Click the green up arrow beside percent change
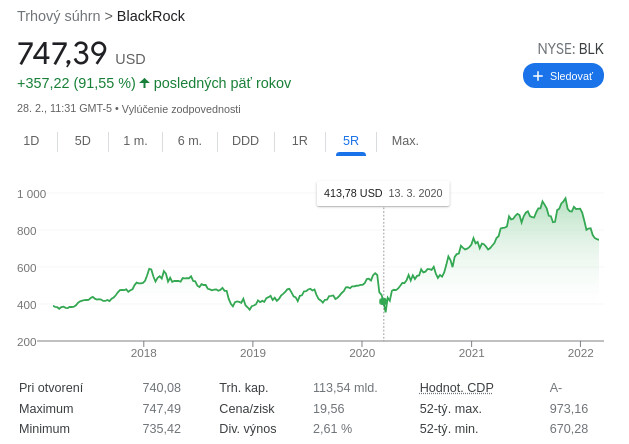 (x=144, y=83)
